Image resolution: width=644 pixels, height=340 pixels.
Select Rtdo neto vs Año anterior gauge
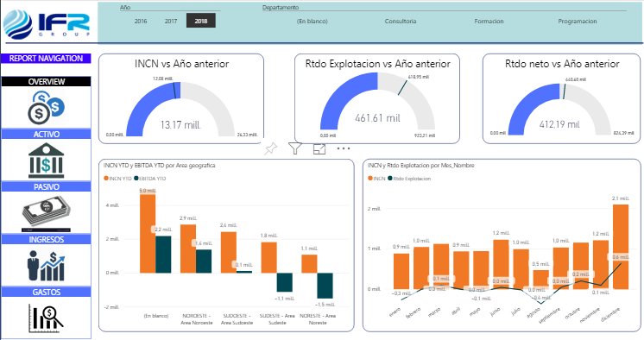561,98
